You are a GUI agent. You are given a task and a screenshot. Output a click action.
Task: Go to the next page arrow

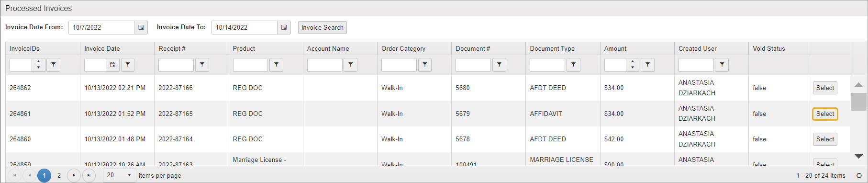point(74,175)
